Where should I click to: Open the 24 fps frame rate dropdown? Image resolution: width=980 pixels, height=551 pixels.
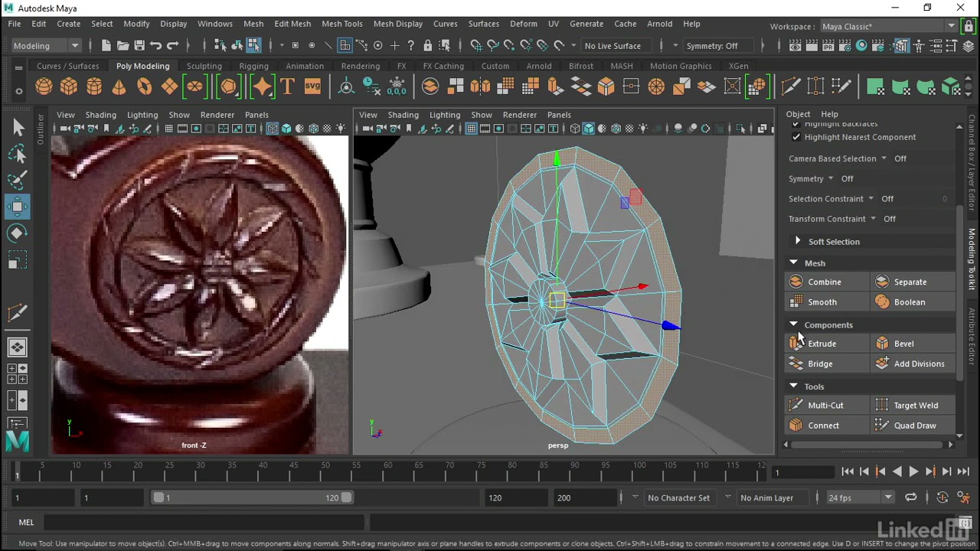[x=860, y=497]
